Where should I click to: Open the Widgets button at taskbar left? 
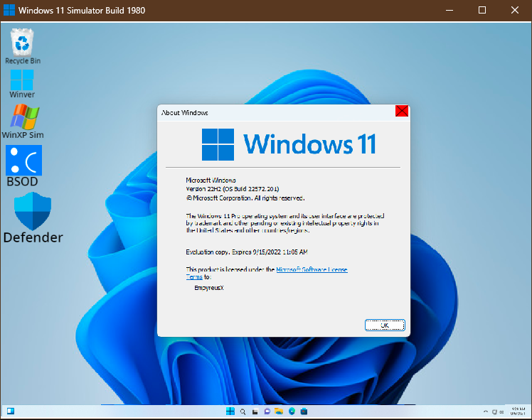pyautogui.click(x=11, y=411)
